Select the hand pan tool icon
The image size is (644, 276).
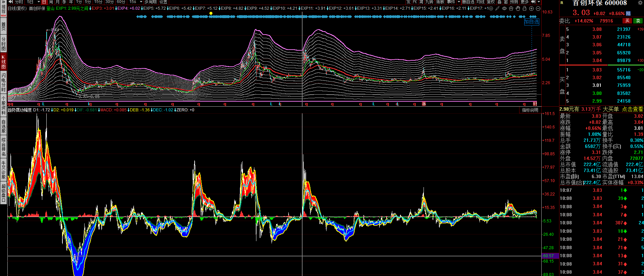click(x=518, y=8)
